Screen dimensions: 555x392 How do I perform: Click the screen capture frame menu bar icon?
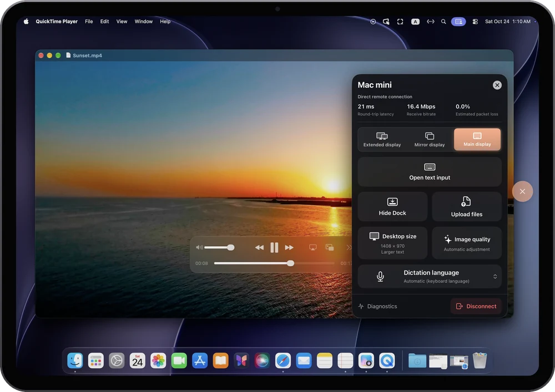coord(400,22)
